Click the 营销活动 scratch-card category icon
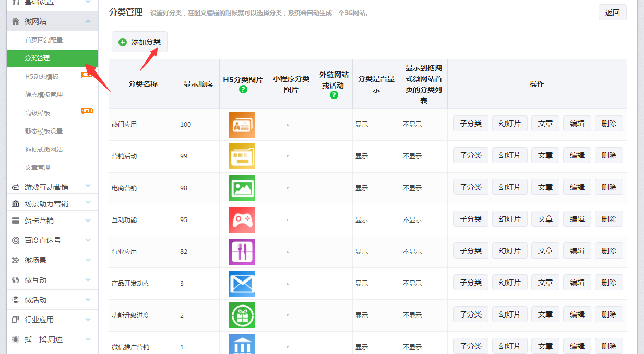Image resolution: width=644 pixels, height=354 pixels. pyautogui.click(x=242, y=155)
